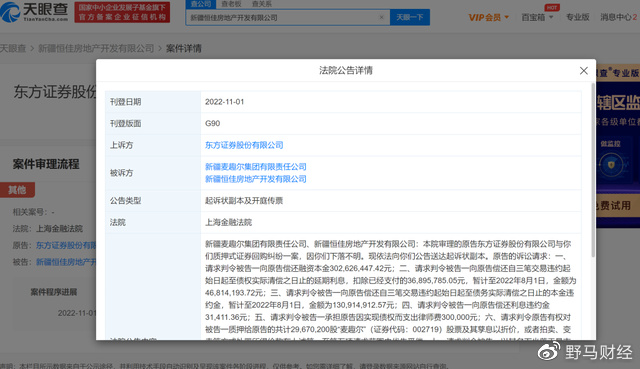Open appellant 东方证券股份有限公司 link in dialog

point(244,145)
